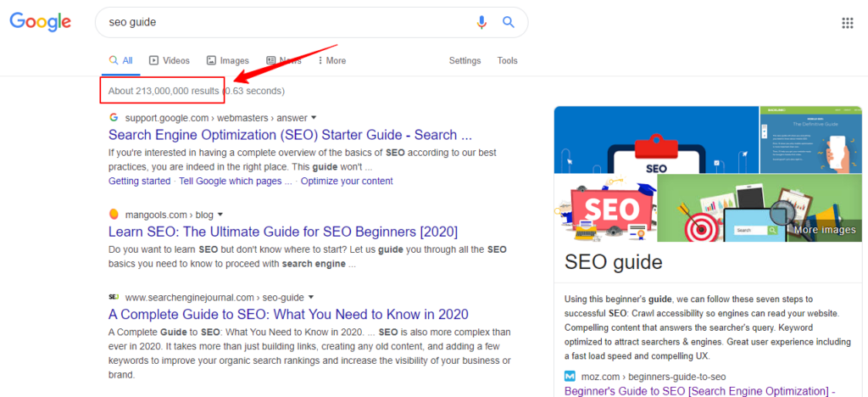Click the Google logo
The height and width of the screenshot is (397, 868).
[41, 22]
